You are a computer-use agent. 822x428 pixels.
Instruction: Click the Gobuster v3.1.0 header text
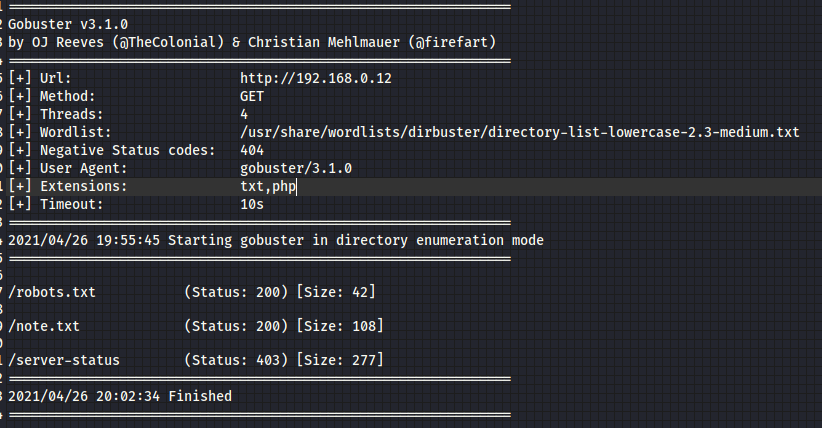tap(68, 23)
